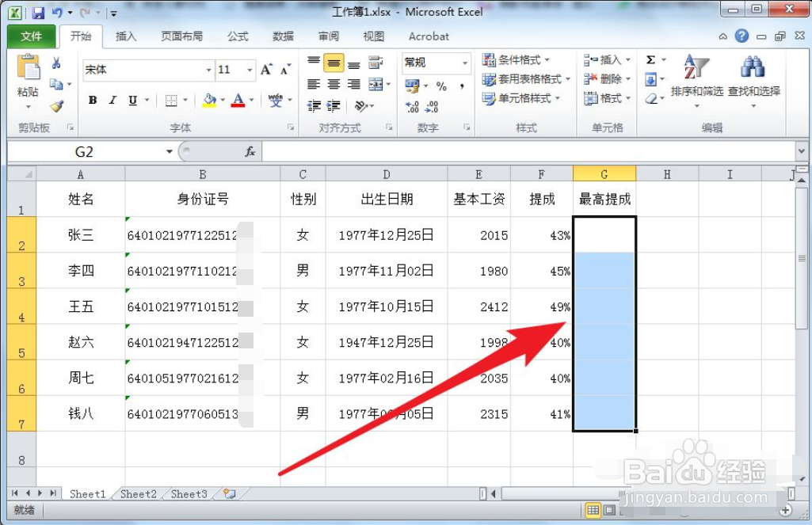
Task: Apply italic formatting
Action: (112, 101)
